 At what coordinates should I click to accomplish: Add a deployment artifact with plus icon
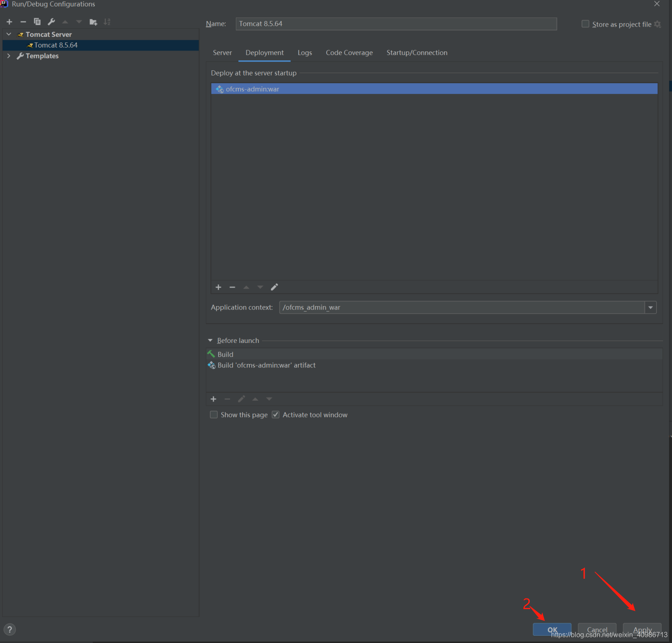point(218,287)
